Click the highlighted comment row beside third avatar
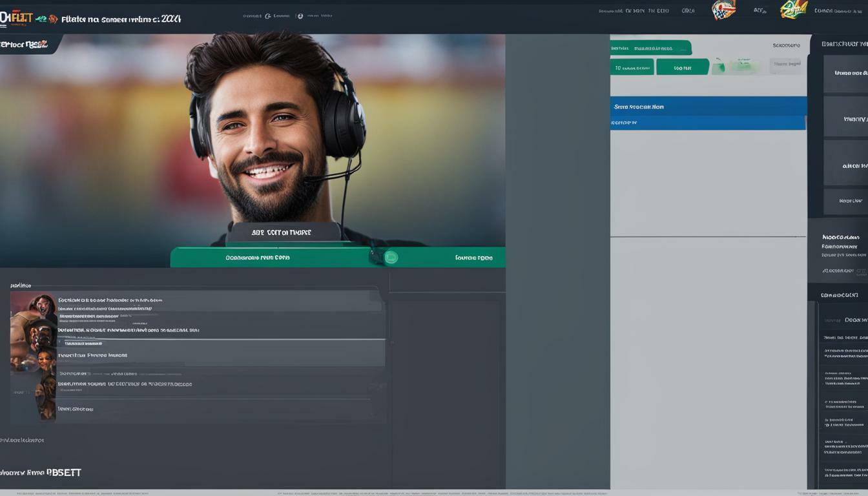 (221, 353)
